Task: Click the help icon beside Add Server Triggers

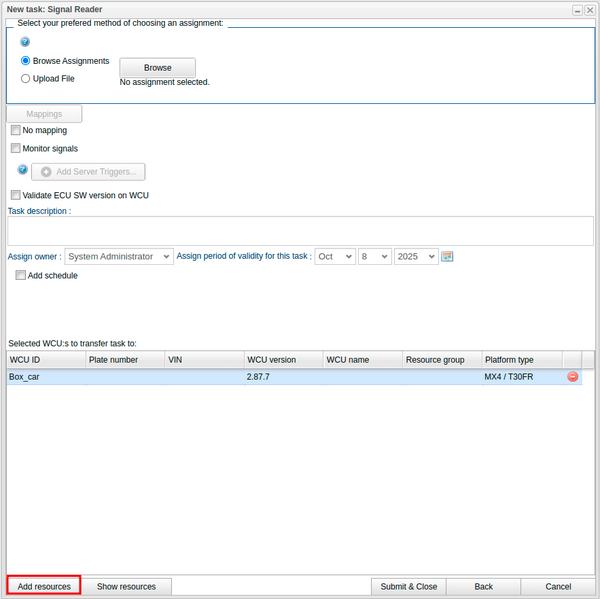Action: 22,171
